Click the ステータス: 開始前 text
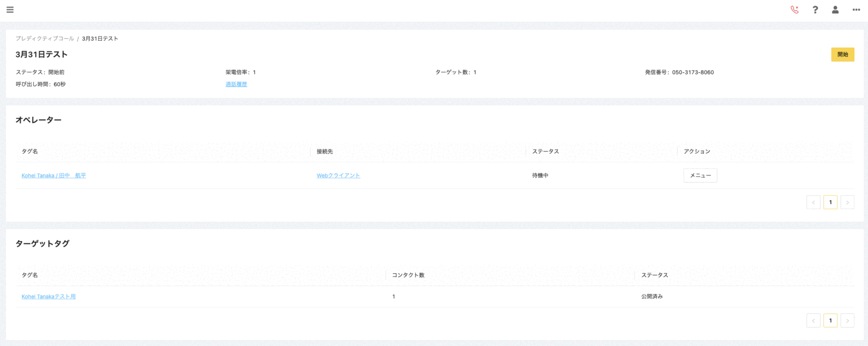 [x=40, y=72]
